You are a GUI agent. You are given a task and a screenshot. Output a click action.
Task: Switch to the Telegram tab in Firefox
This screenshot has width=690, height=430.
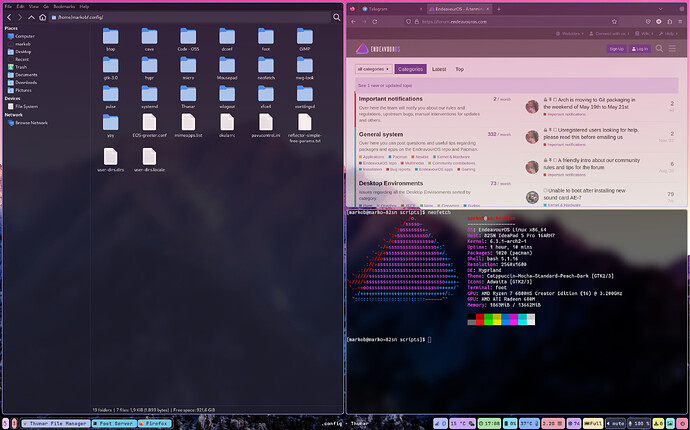pos(391,9)
